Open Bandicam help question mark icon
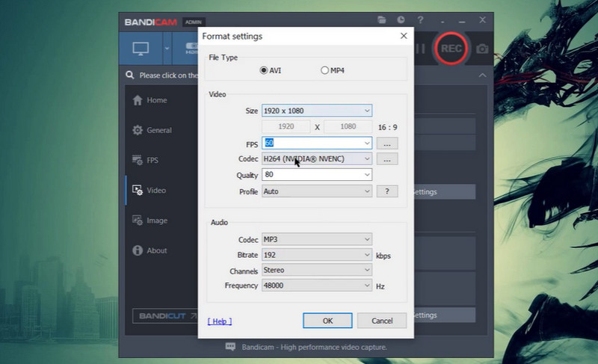This screenshot has height=364, width=598. (x=420, y=20)
